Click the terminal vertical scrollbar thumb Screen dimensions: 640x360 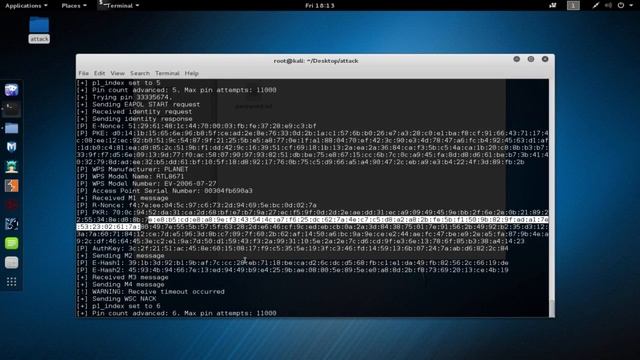tap(552, 308)
